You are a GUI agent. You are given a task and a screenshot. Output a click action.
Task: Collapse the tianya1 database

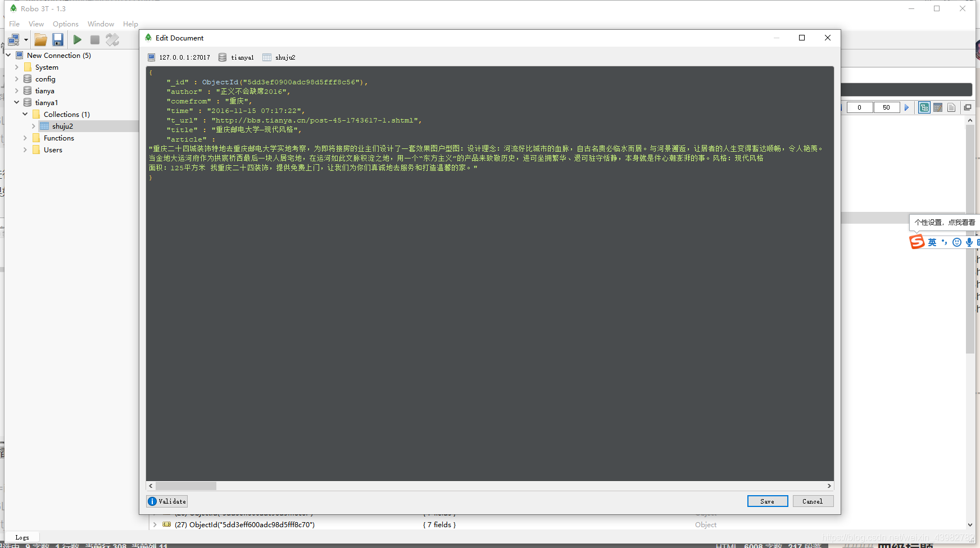pos(17,102)
